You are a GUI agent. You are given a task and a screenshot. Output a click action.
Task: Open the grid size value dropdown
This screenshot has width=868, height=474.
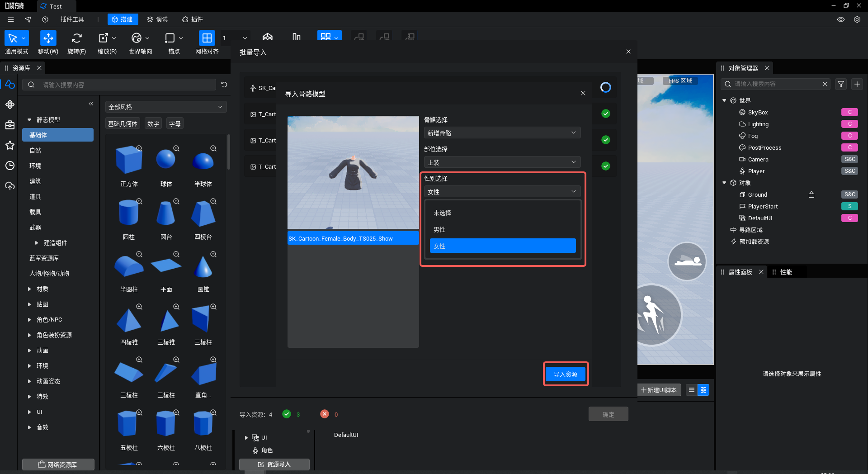click(235, 38)
